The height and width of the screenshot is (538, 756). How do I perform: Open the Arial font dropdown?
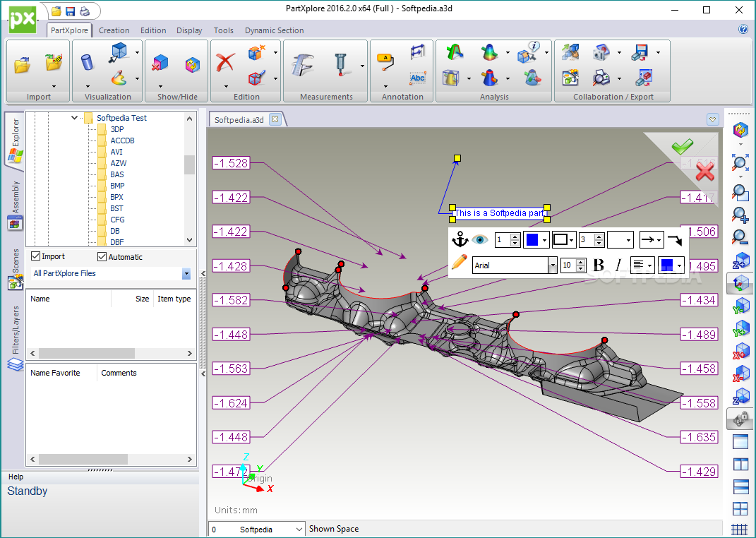coord(552,265)
